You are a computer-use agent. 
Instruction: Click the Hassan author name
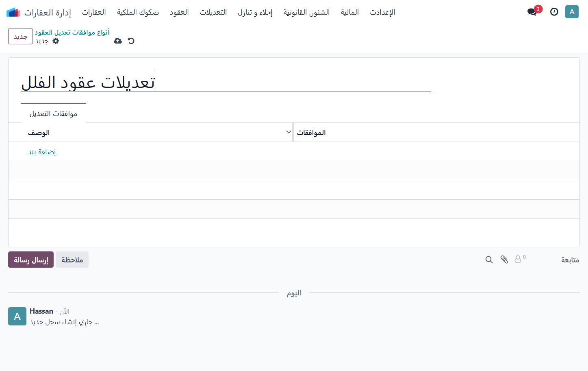point(41,311)
